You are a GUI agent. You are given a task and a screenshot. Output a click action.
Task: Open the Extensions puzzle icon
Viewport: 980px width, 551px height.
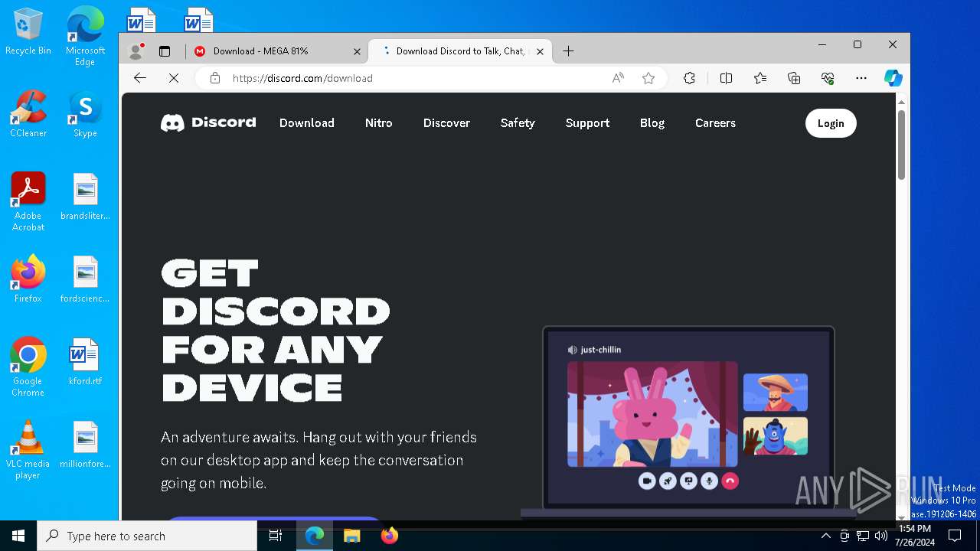click(x=689, y=78)
